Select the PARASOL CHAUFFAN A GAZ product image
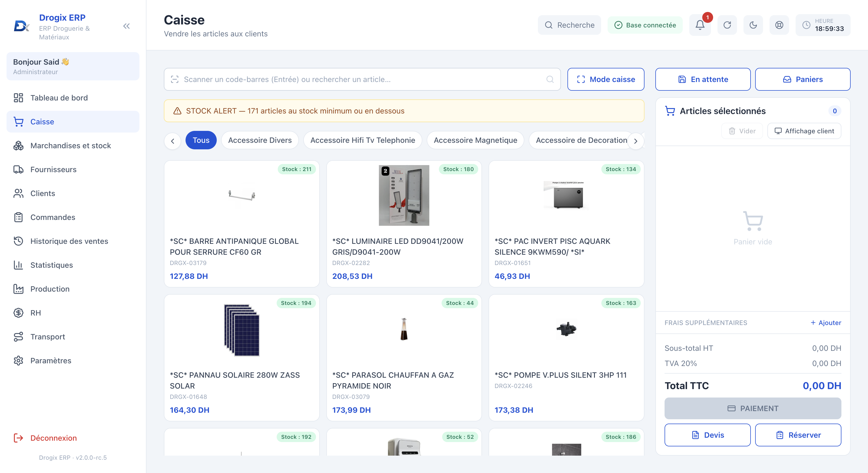The width and height of the screenshot is (868, 473). click(404, 329)
